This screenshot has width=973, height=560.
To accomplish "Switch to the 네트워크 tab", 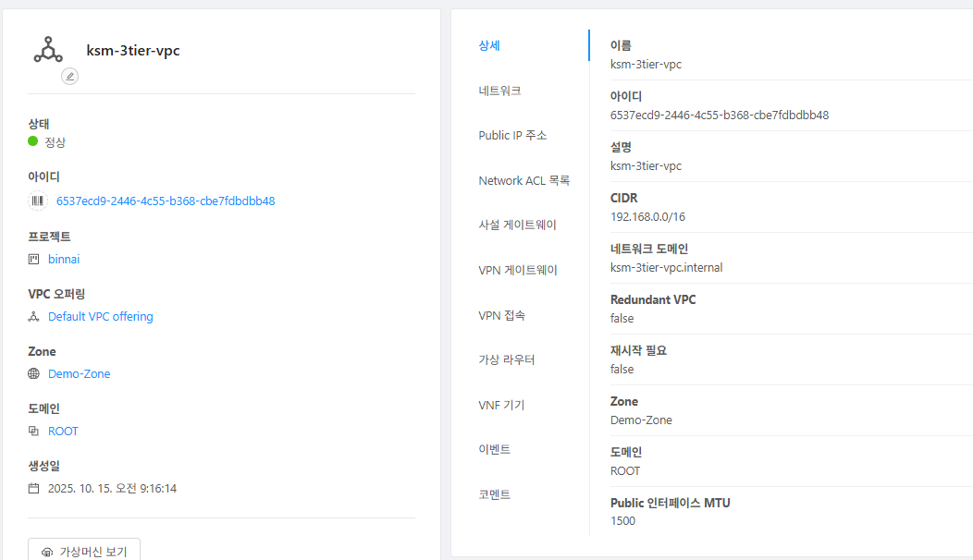I will pyautogui.click(x=499, y=91).
